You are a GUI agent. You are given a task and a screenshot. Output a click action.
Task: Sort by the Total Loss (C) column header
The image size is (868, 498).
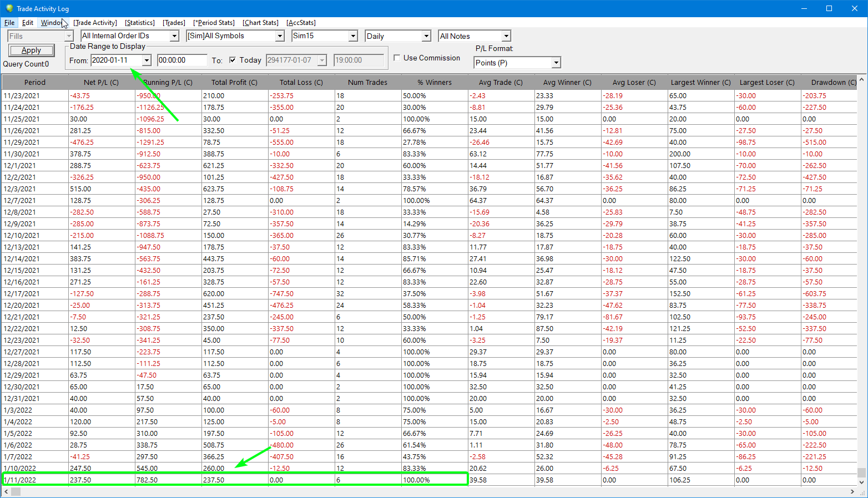(x=301, y=83)
